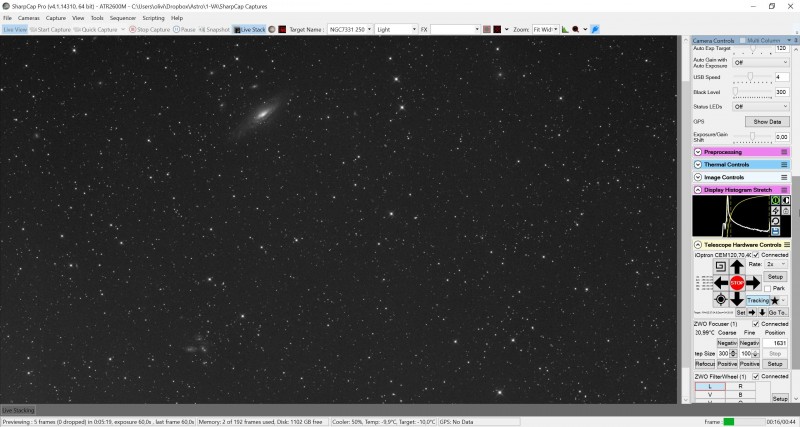This screenshot has width=800, height=427.
Task: Hit the red STOP mount button
Action: (x=737, y=283)
